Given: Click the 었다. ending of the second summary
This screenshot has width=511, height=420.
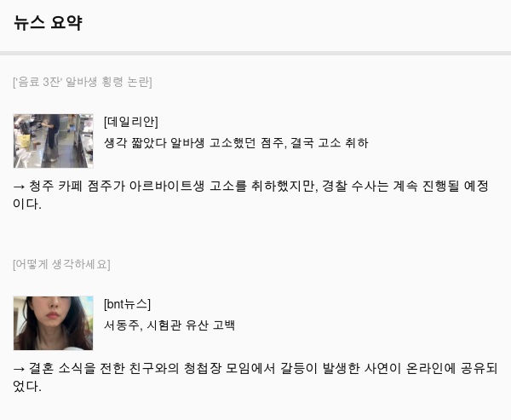Looking at the screenshot, I should (27, 387).
